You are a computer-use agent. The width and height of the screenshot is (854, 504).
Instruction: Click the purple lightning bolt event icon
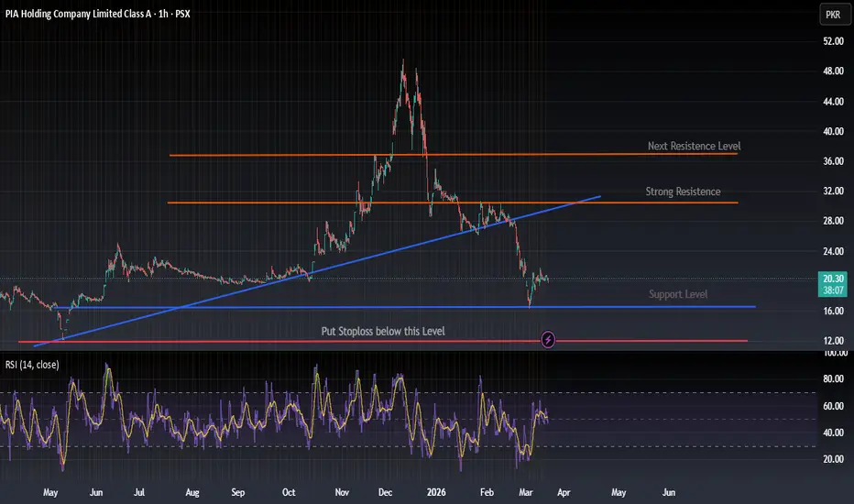548,339
